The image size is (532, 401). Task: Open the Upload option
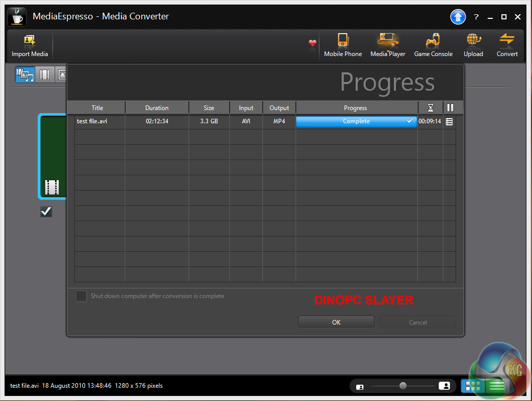pyautogui.click(x=473, y=46)
